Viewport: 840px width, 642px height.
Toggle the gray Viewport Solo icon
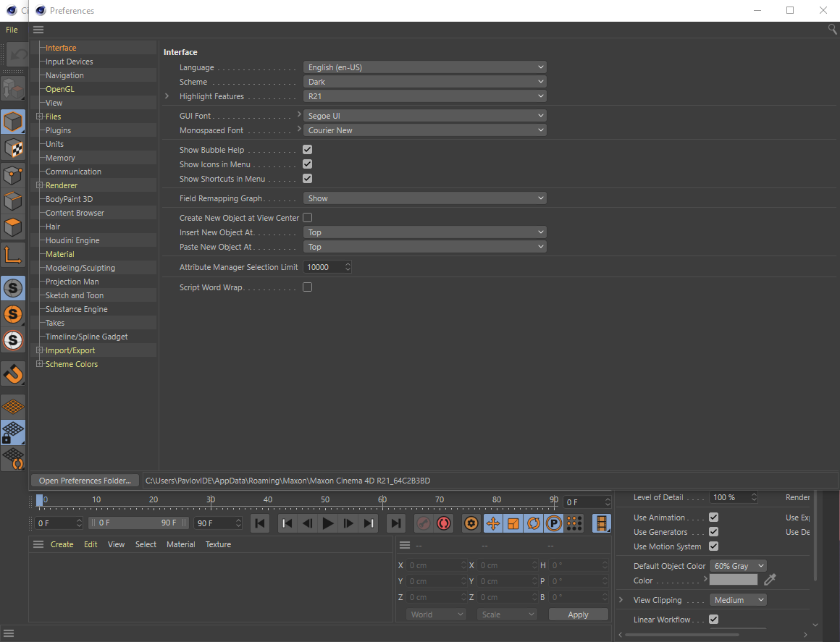click(13, 288)
